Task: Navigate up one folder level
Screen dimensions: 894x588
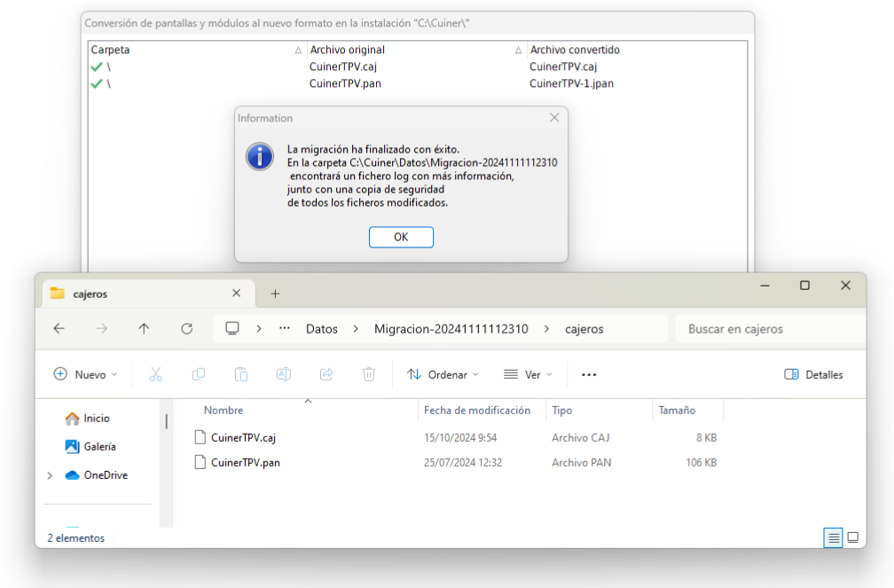Action: click(x=144, y=328)
